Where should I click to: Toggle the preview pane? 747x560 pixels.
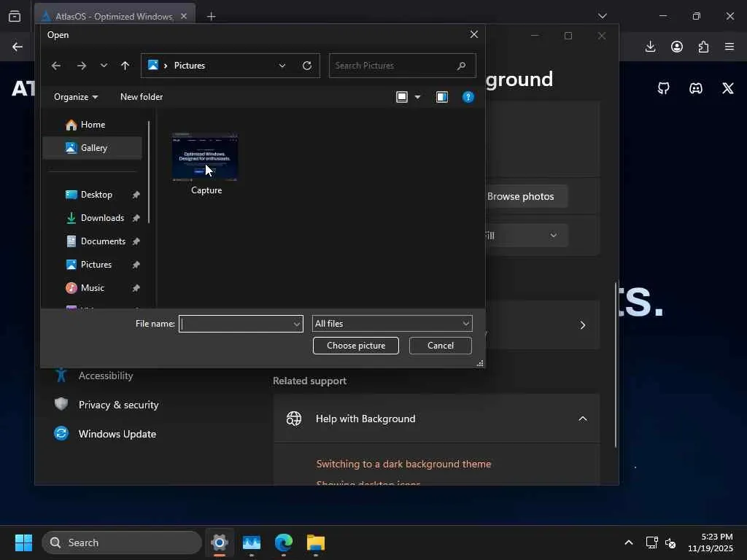pos(441,97)
